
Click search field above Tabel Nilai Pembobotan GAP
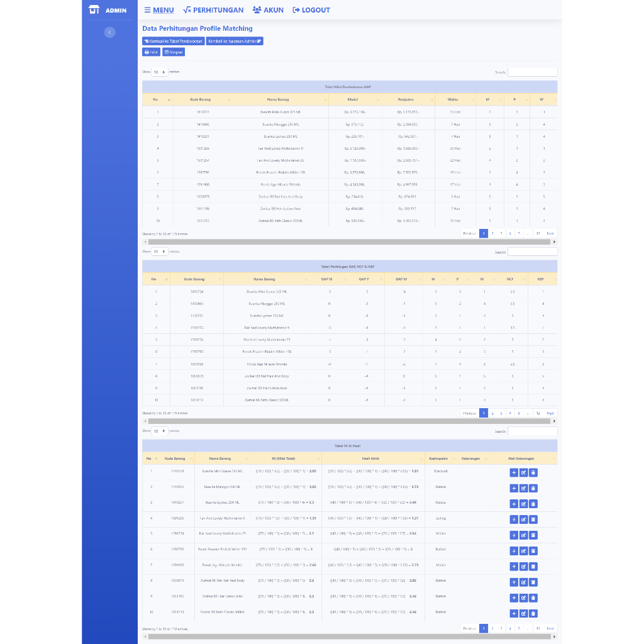tap(532, 72)
